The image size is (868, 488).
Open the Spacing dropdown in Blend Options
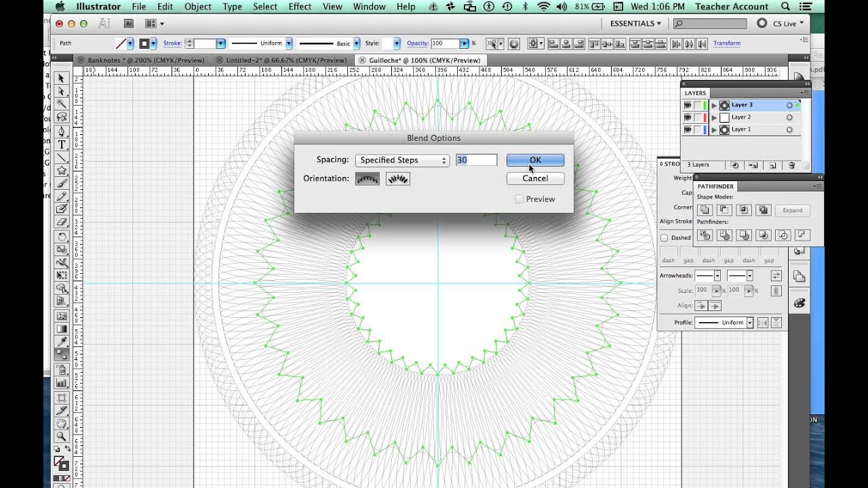(x=402, y=161)
